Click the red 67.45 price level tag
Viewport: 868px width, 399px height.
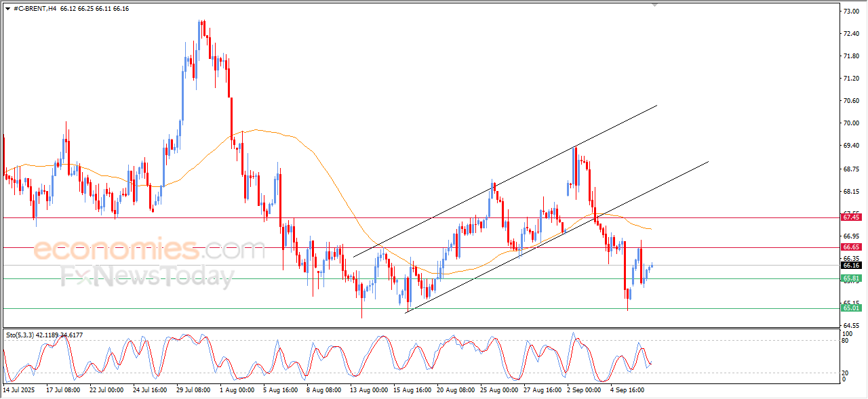851,217
